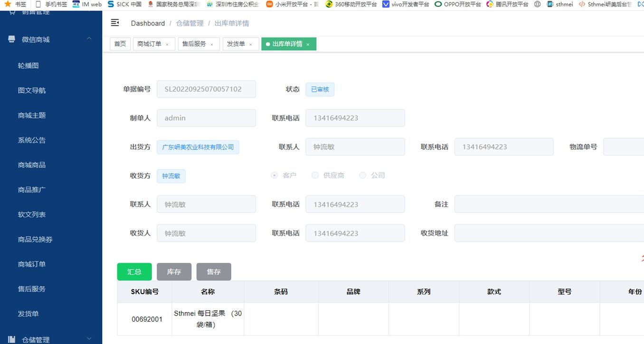The width and height of the screenshot is (644, 344).
Task: Open the 书签 star bookmark
Action: [x=16, y=4]
